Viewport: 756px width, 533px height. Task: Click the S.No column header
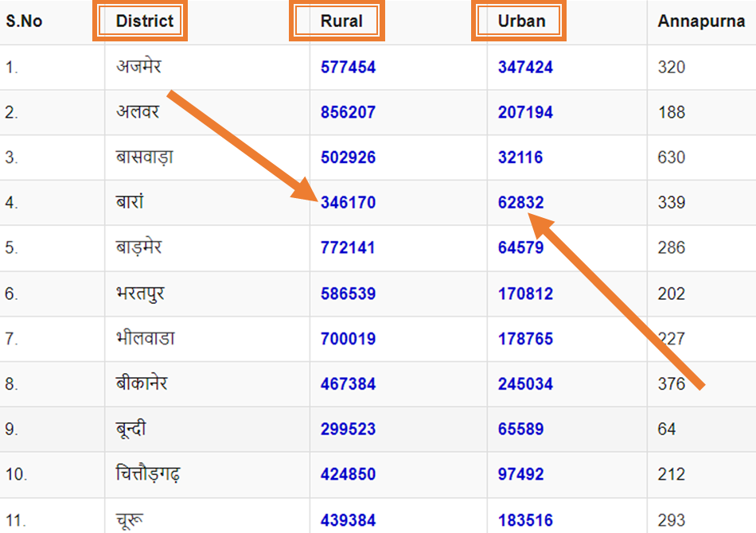pos(24,21)
